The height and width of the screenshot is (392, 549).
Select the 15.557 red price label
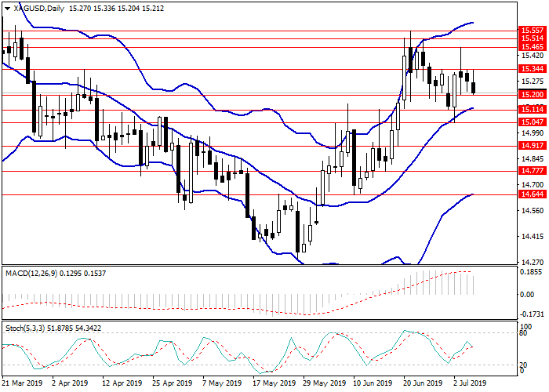tap(533, 28)
